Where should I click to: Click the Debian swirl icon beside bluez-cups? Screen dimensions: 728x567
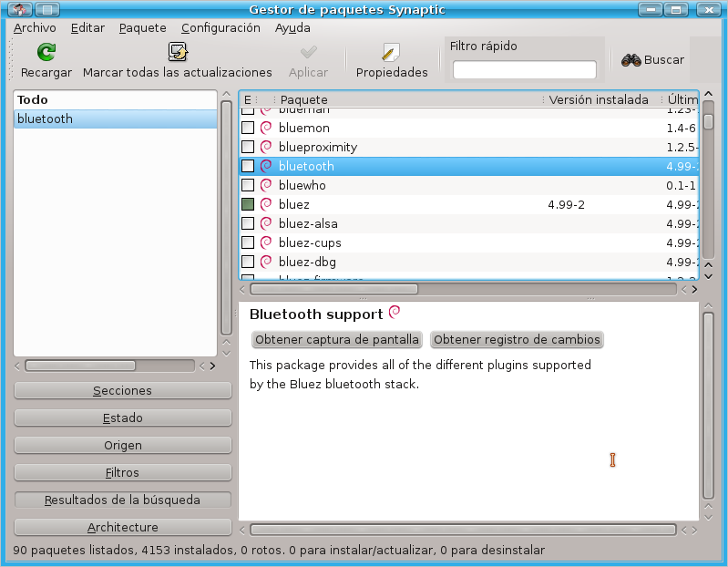tap(266, 242)
